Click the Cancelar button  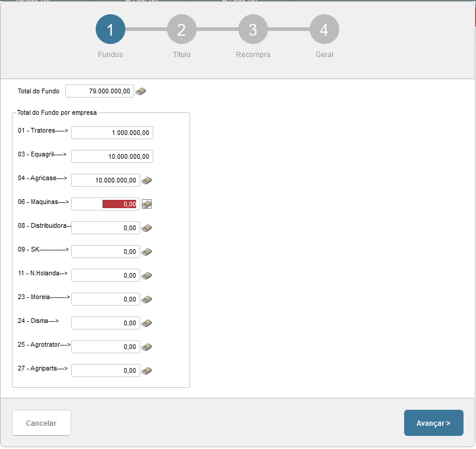(42, 423)
